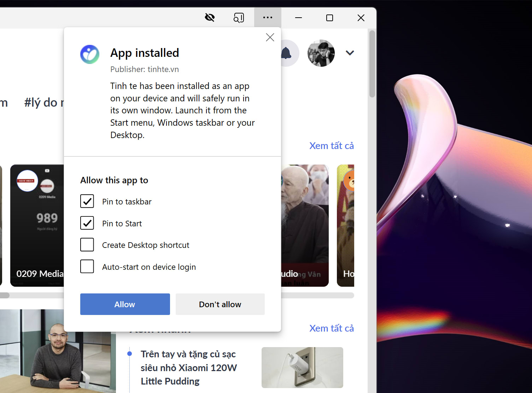Open the elderly man photo card
532x393 pixels.
(x=305, y=226)
